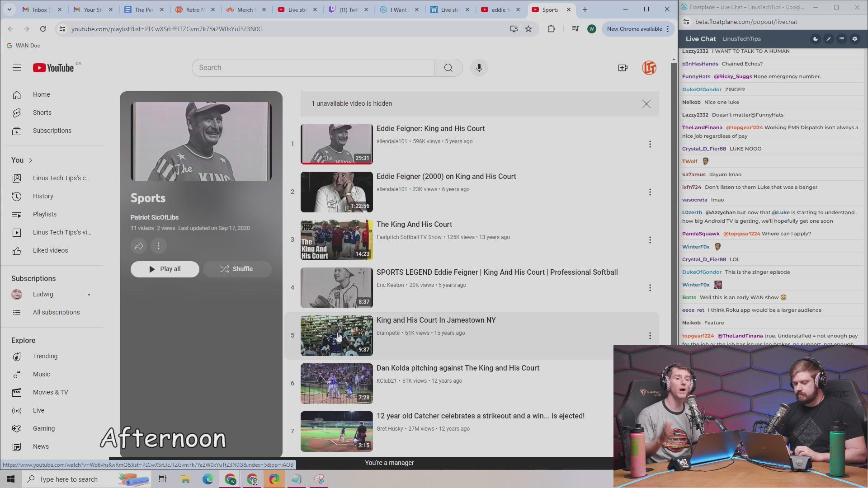Open Chrome extensions puzzle icon

click(551, 29)
